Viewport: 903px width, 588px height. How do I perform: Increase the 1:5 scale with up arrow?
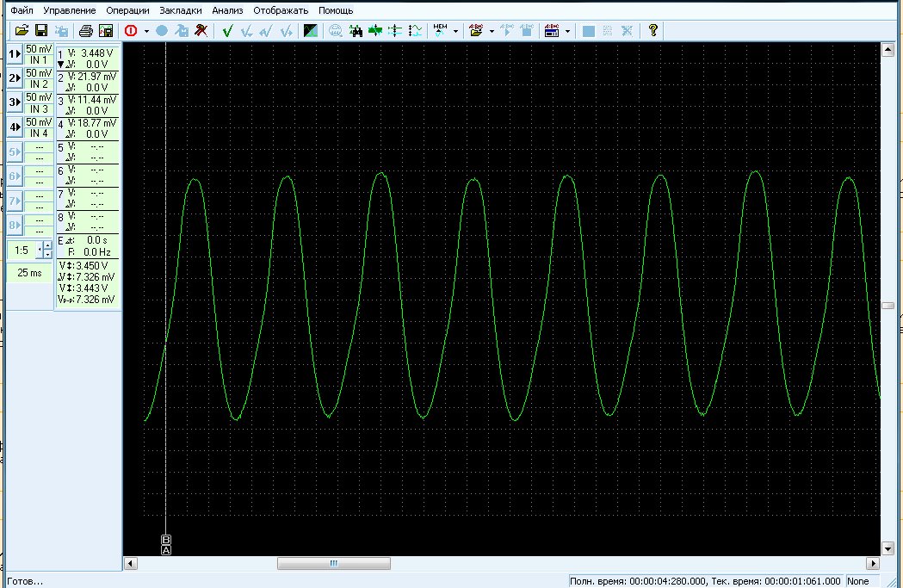(48, 246)
